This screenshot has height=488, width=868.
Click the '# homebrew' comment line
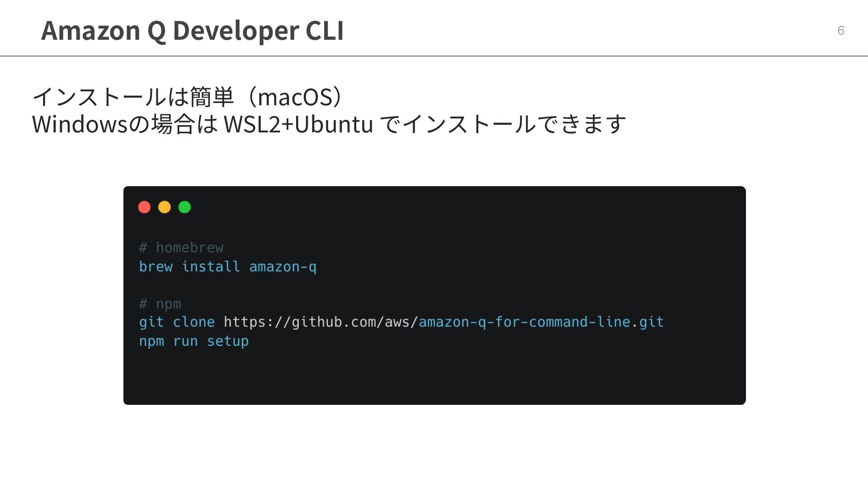coord(181,248)
